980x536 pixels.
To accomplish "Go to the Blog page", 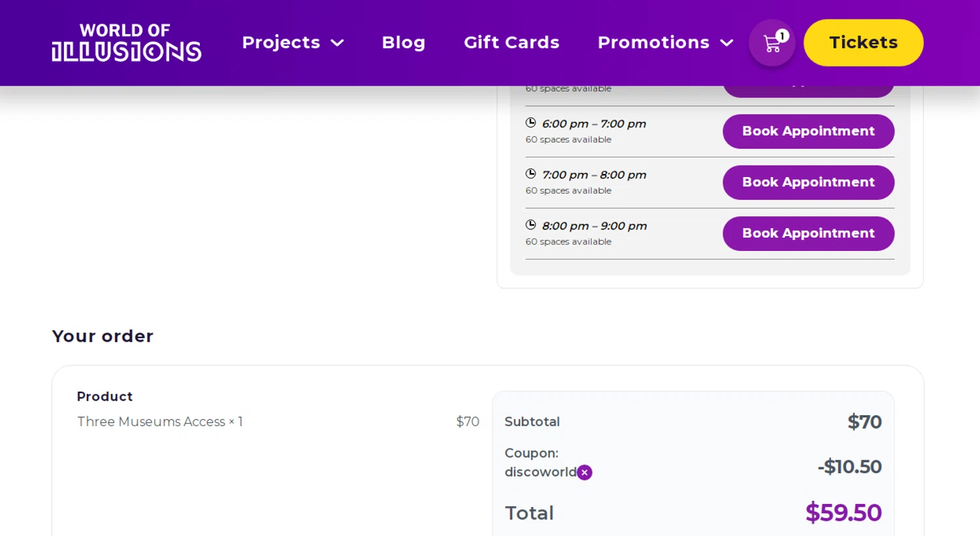I will tap(404, 42).
